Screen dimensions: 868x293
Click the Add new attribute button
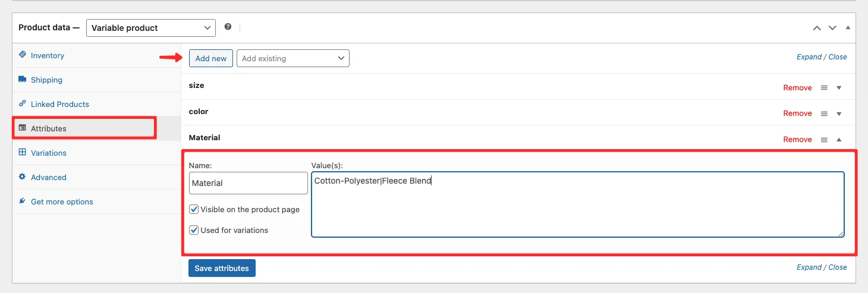pyautogui.click(x=211, y=58)
